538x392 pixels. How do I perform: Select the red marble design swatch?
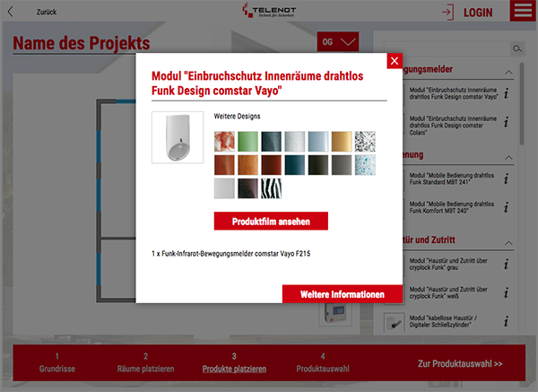224,142
